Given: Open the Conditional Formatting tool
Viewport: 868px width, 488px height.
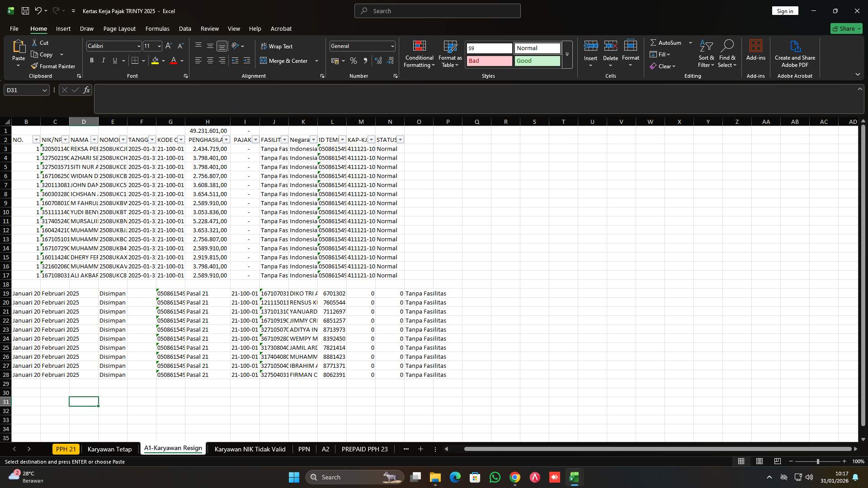Looking at the screenshot, I should coord(419,53).
